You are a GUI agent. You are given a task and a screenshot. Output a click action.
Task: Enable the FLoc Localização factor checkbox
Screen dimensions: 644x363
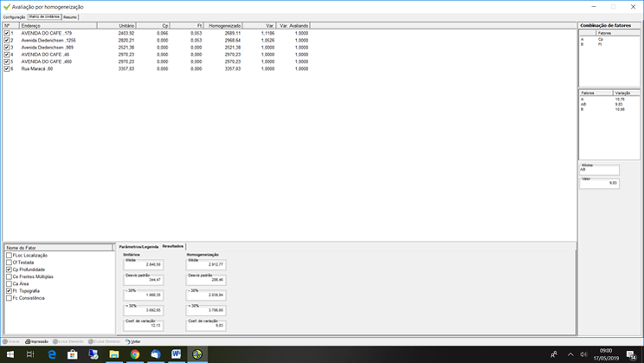[x=9, y=256]
